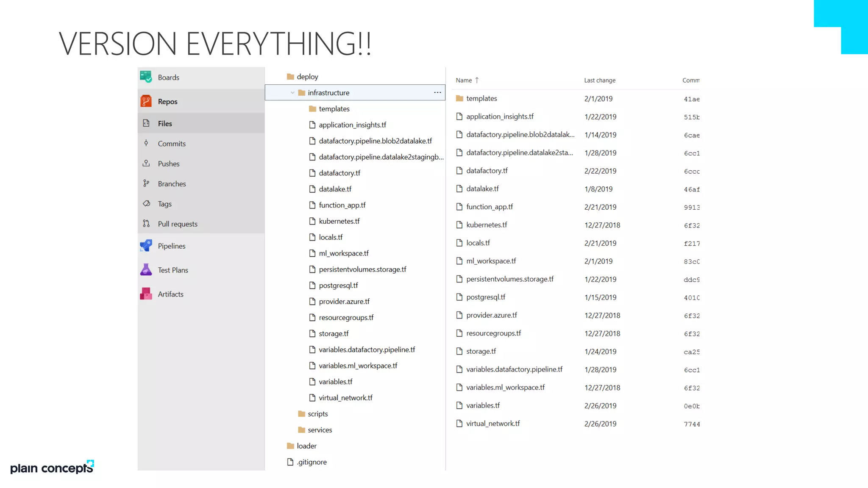Click the 2/22/2019 date for datafactory.tf
This screenshot has width=868, height=488.
[600, 171]
